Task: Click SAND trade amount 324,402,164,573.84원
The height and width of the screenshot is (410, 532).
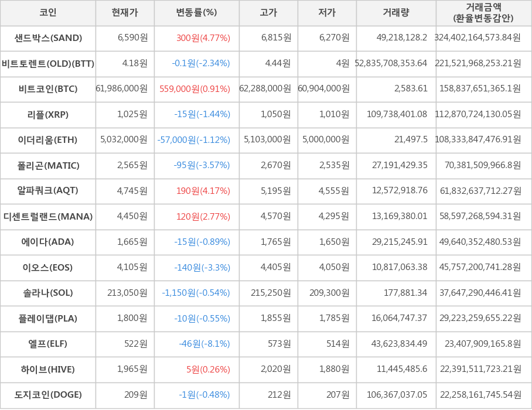Action: (x=478, y=37)
